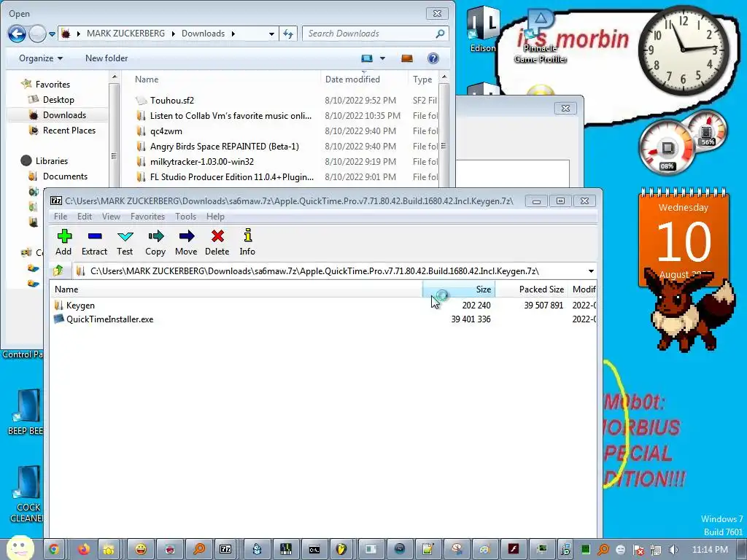Open the Tools menu in 7-Zip
747x560 pixels.
tap(185, 216)
